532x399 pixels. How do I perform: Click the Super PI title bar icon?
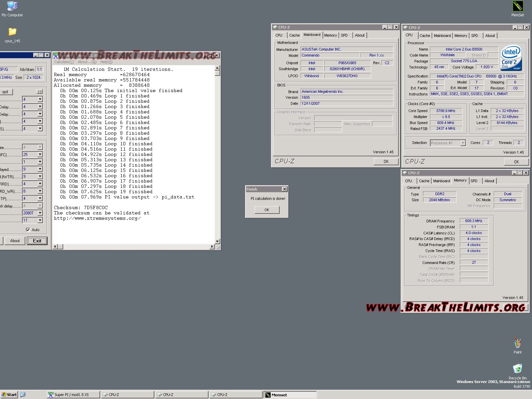coord(56,55)
